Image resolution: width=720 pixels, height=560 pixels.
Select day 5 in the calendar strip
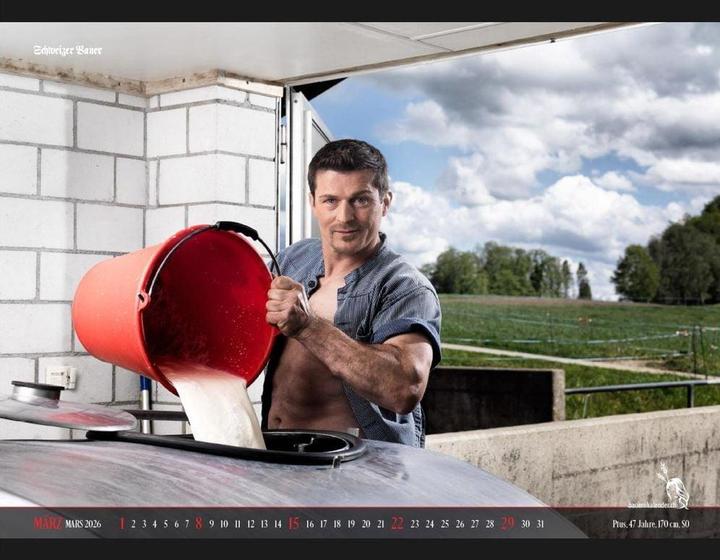point(165,524)
